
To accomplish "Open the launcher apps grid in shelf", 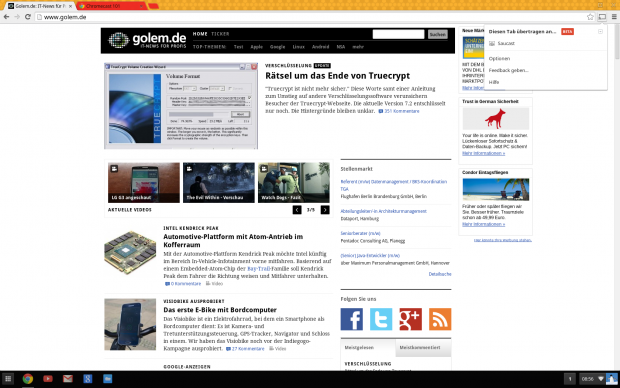I will (8, 379).
